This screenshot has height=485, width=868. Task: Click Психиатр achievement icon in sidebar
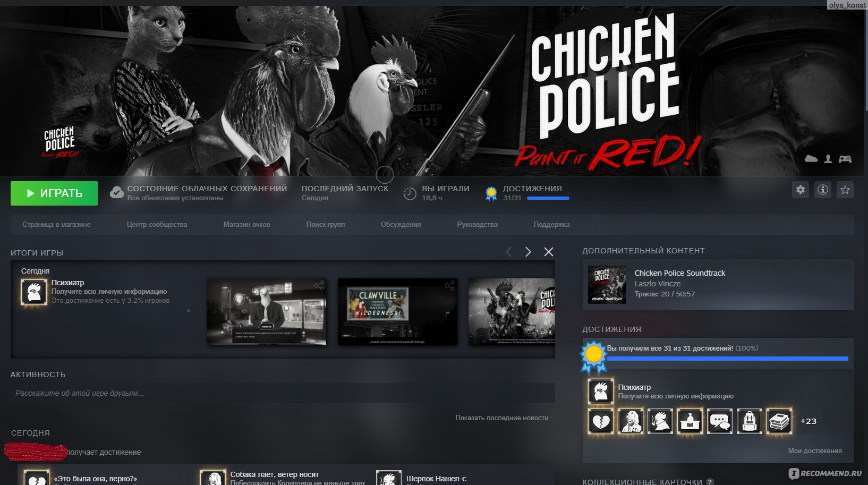[x=601, y=392]
